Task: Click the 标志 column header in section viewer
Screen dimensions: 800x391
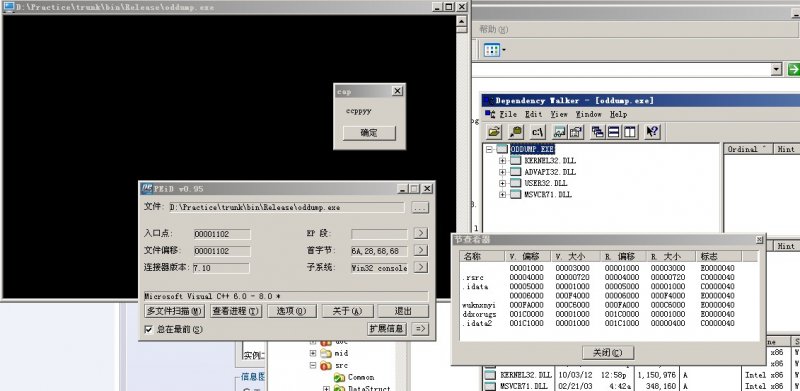Action: coord(718,256)
